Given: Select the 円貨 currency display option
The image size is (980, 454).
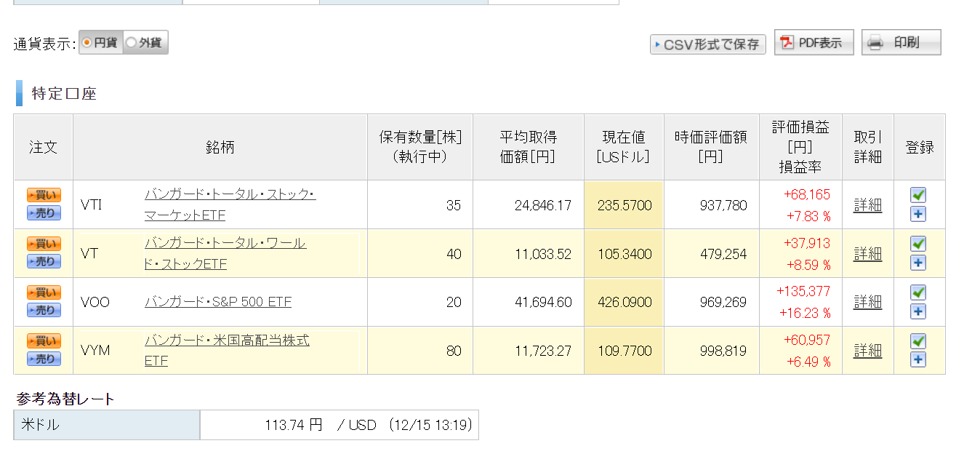Looking at the screenshot, I should (x=100, y=42).
